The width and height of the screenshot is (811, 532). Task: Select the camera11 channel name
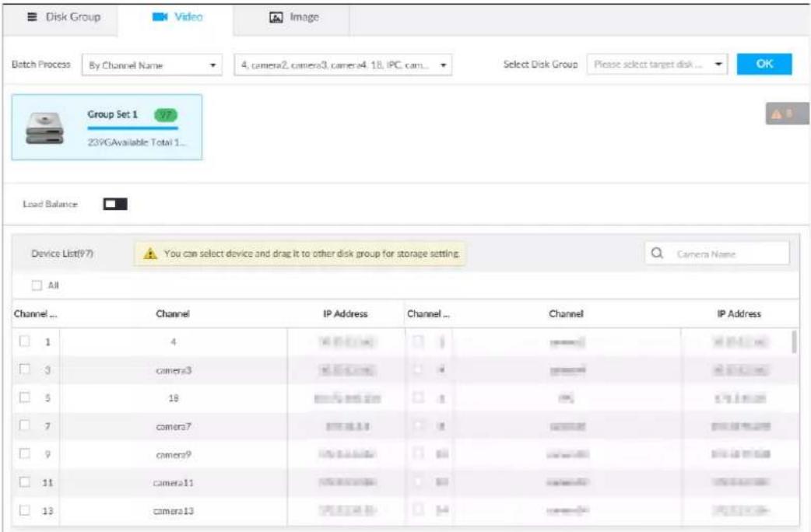[174, 483]
